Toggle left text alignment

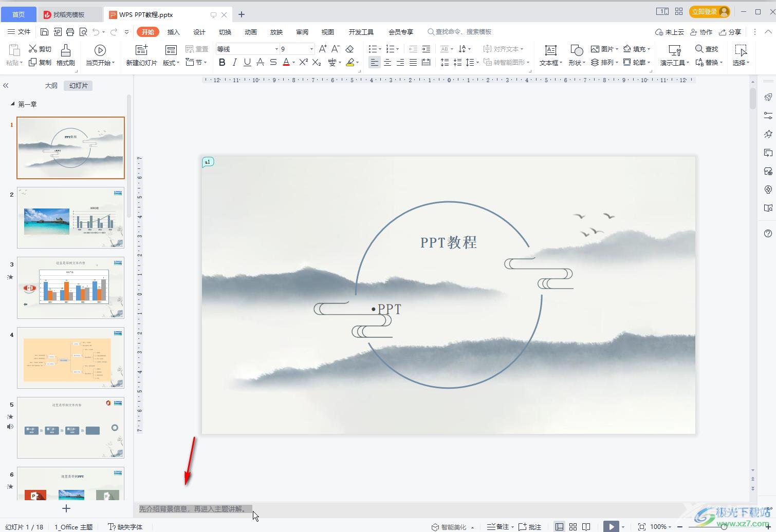375,62
